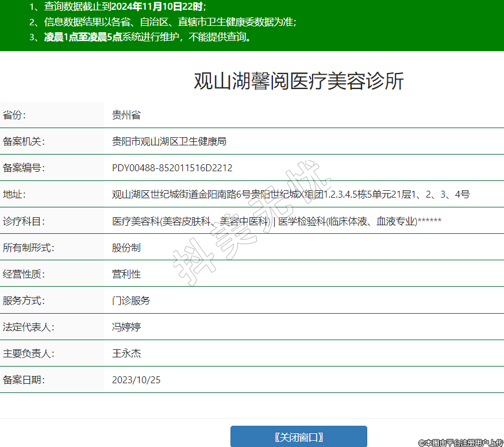Click the 省份 row label
Viewport: 504px width, 447px height.
(x=14, y=115)
